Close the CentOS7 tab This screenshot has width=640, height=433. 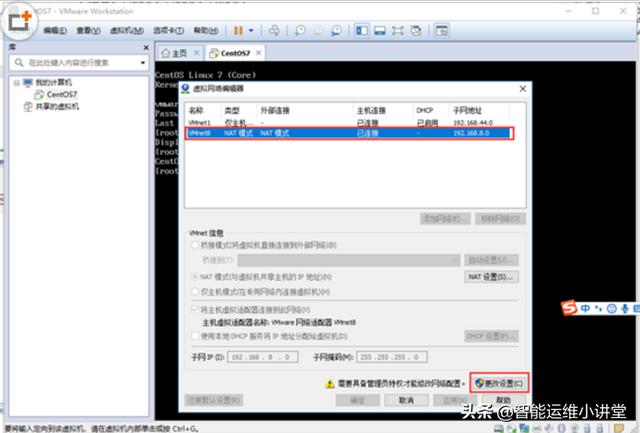coord(259,53)
